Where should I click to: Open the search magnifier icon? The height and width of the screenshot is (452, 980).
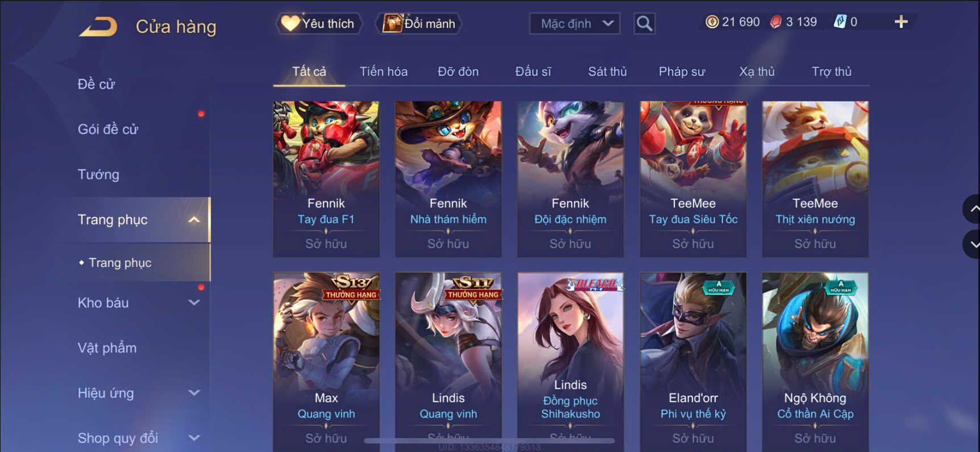[644, 24]
